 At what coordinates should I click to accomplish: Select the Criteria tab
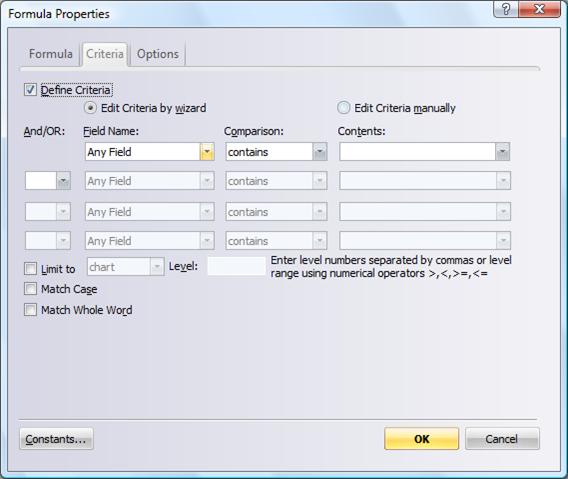pyautogui.click(x=105, y=54)
